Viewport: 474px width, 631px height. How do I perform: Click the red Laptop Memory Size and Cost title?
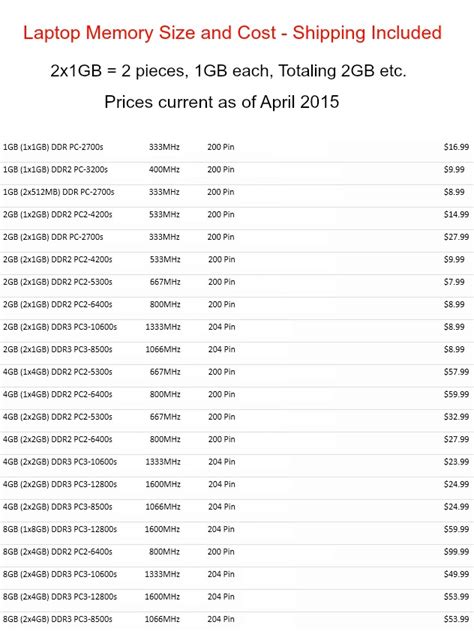[x=232, y=33]
